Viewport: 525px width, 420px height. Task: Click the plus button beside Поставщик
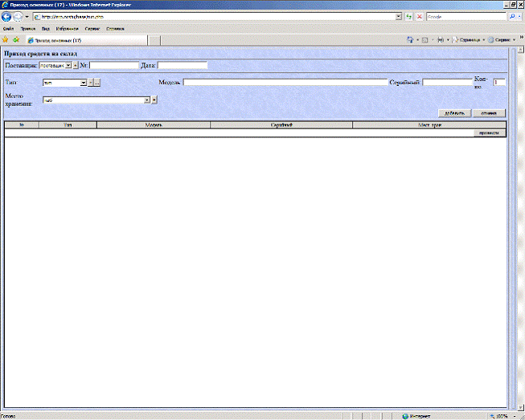point(76,65)
